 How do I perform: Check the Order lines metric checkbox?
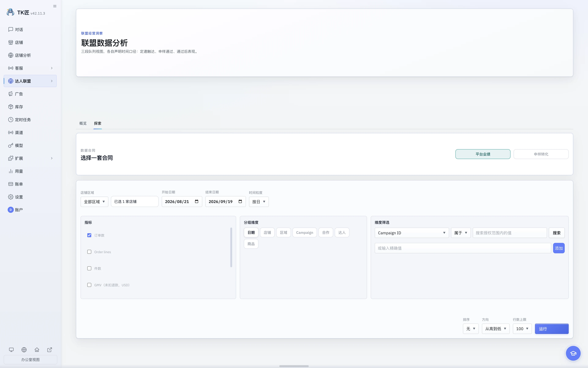(89, 252)
